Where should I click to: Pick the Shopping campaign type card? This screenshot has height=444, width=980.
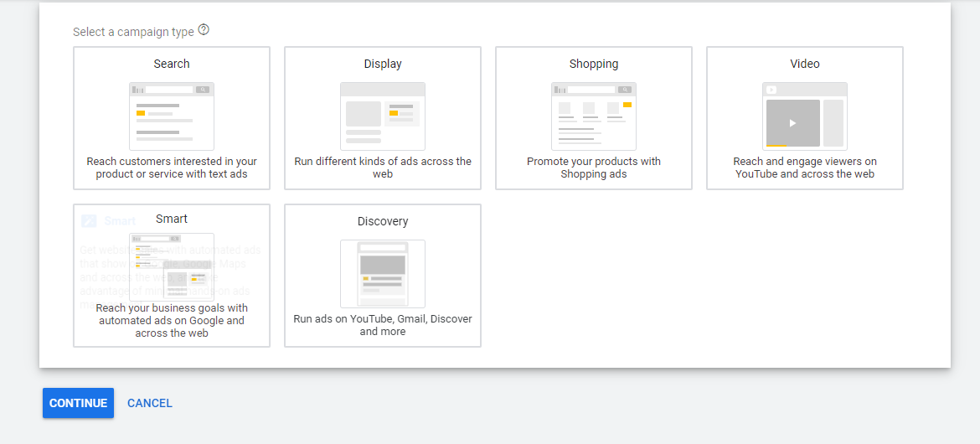point(594,118)
